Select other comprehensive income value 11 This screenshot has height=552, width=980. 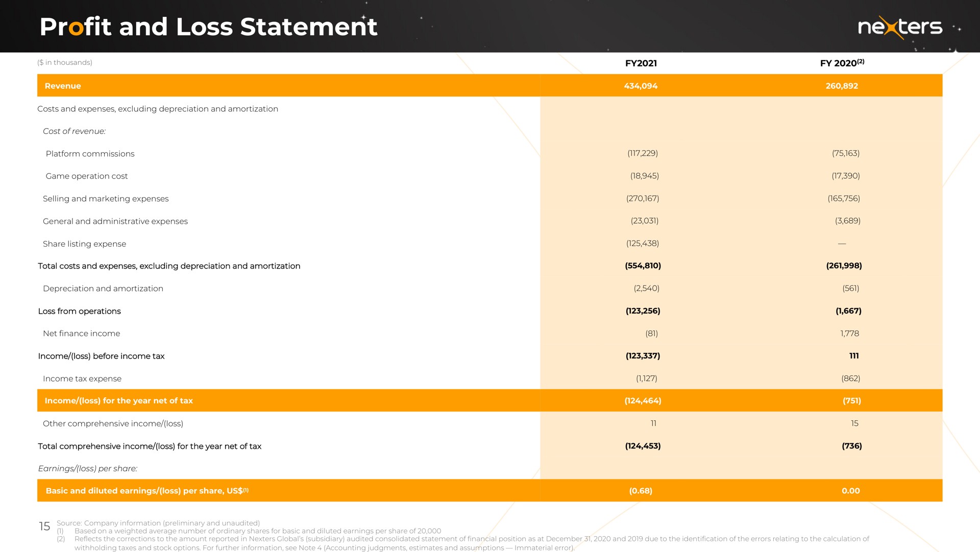653,423
